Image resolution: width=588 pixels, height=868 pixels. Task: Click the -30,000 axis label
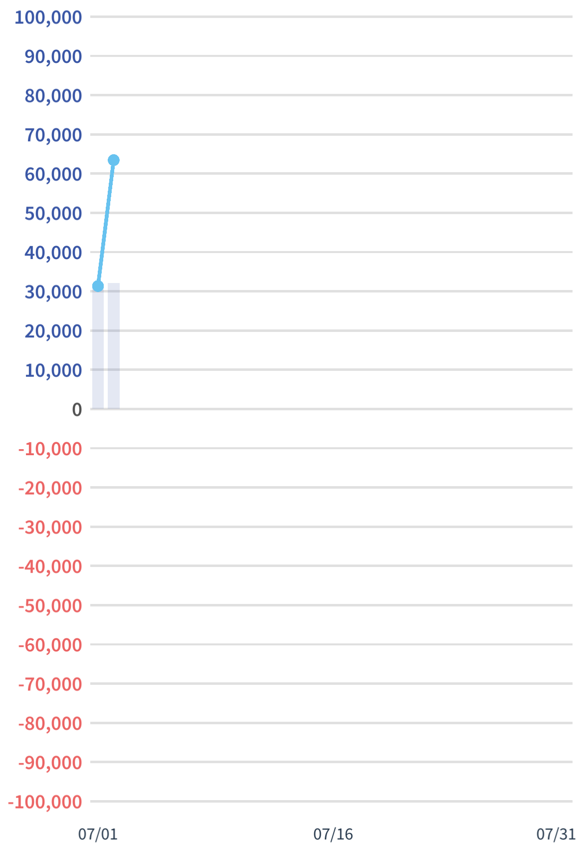click(x=50, y=528)
